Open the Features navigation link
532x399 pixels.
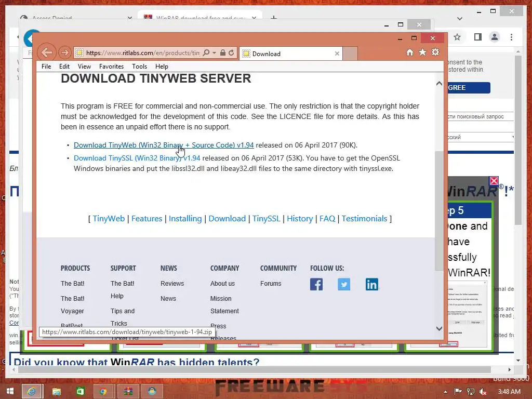point(147,219)
